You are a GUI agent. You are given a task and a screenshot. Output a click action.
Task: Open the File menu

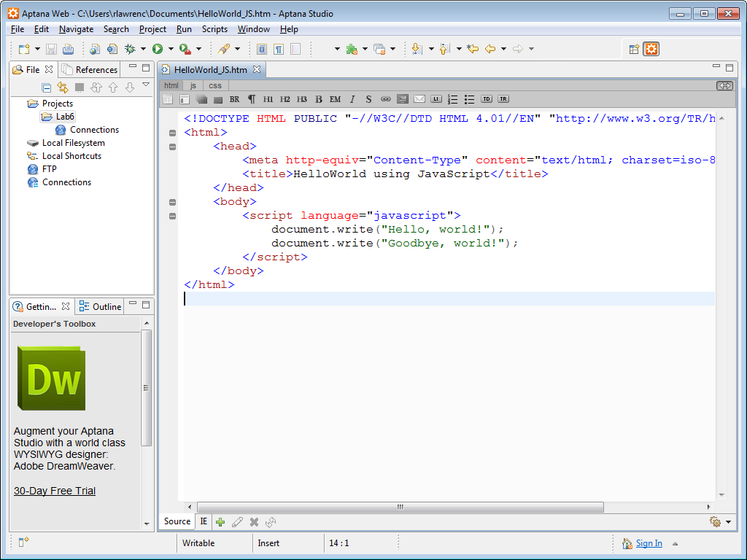click(x=18, y=29)
